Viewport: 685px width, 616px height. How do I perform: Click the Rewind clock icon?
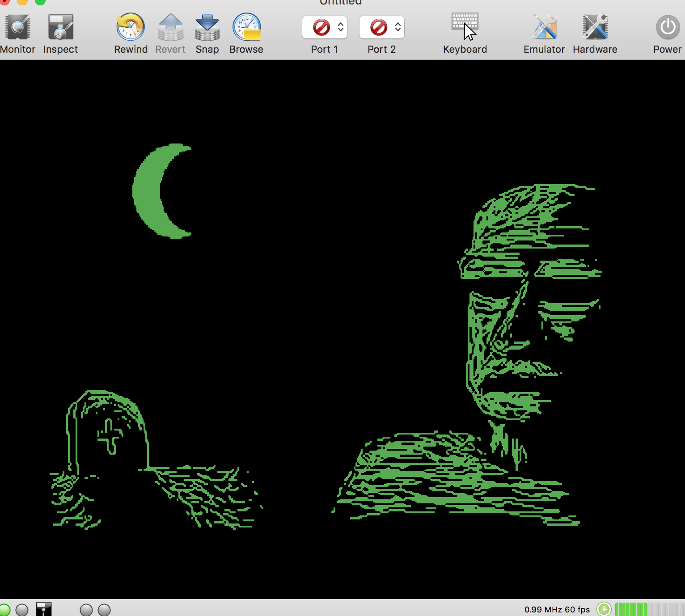(x=131, y=27)
